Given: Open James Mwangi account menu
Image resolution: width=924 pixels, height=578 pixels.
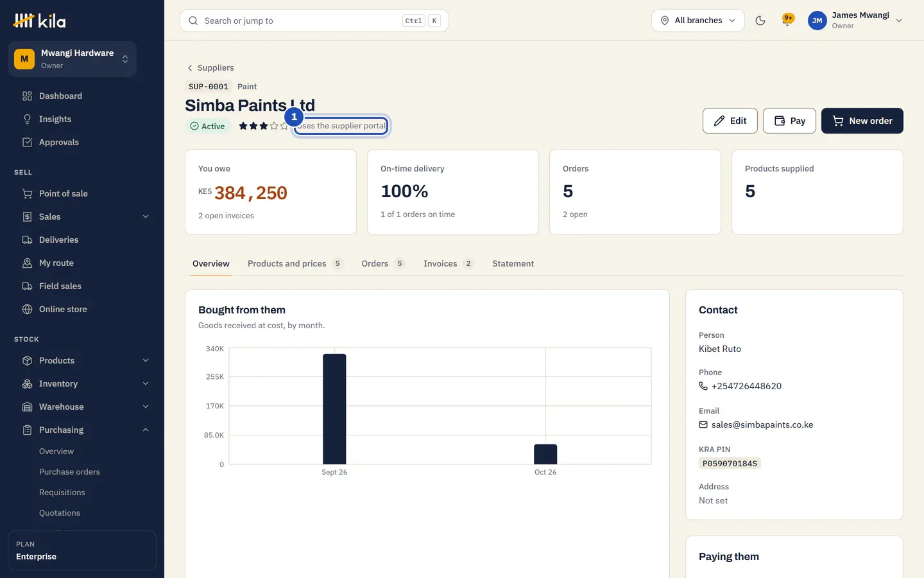Looking at the screenshot, I should pyautogui.click(x=855, y=21).
